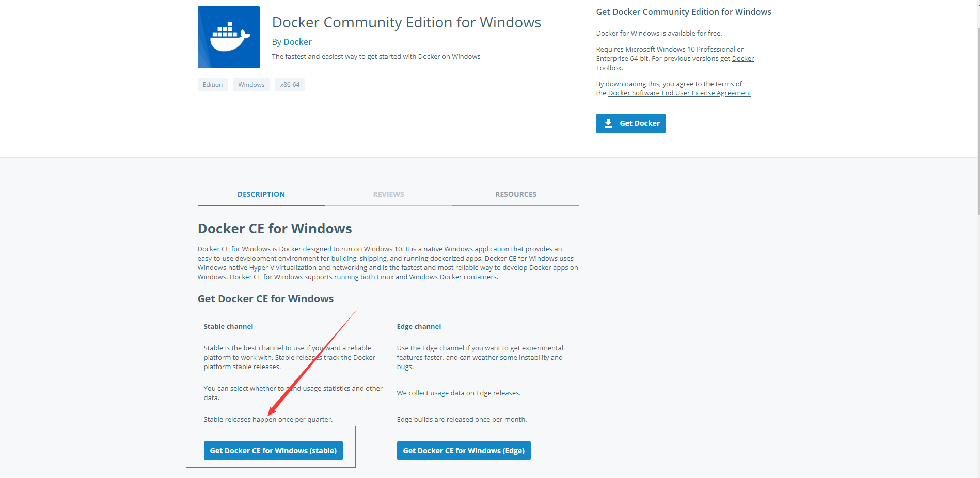980x478 pixels.
Task: Click 'Docker for Windows is available for free.'
Action: [x=659, y=34]
